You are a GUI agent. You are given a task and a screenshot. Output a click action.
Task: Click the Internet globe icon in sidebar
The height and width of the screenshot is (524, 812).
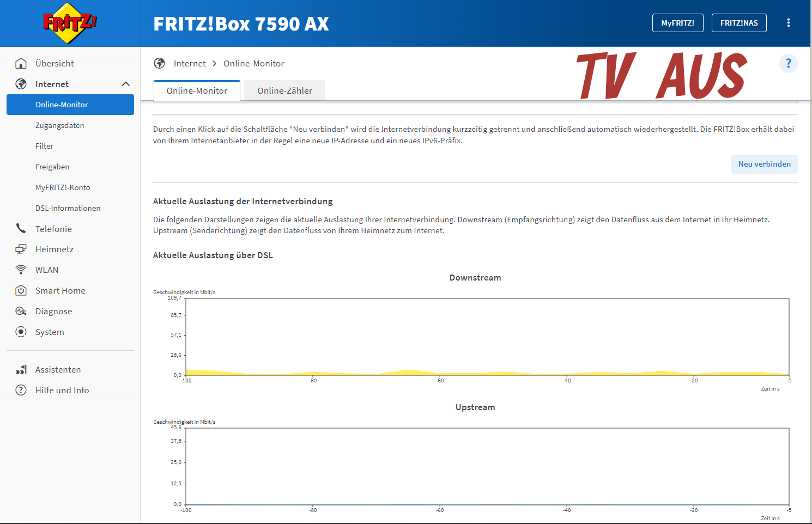tap(21, 84)
